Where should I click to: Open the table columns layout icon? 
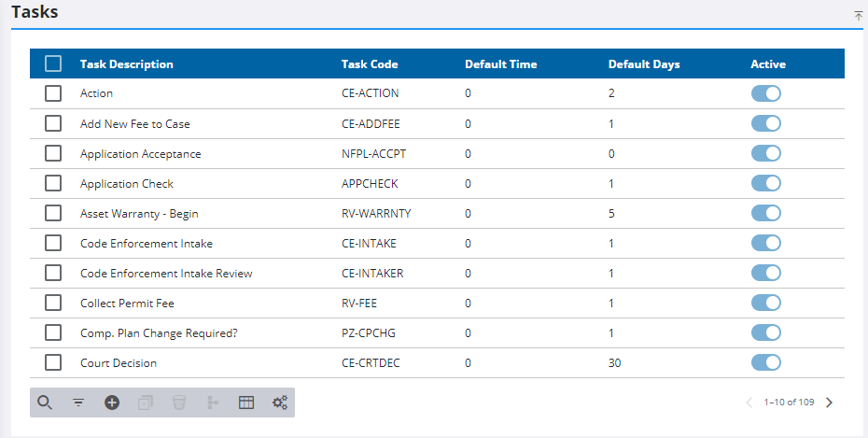(246, 403)
